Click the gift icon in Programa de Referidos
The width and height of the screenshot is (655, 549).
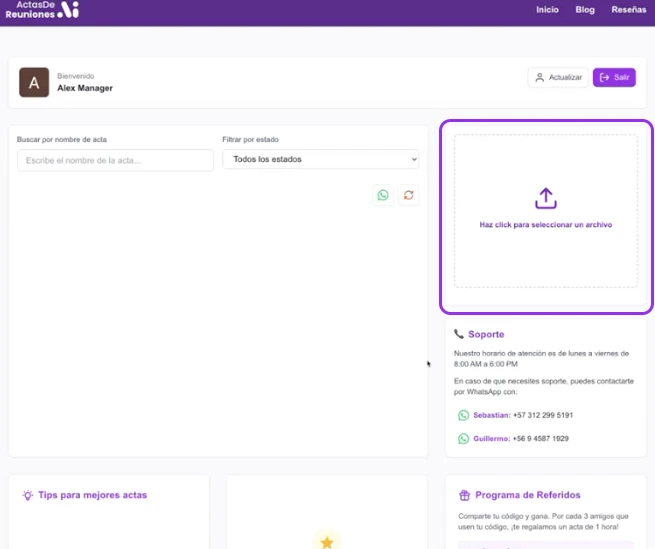464,495
